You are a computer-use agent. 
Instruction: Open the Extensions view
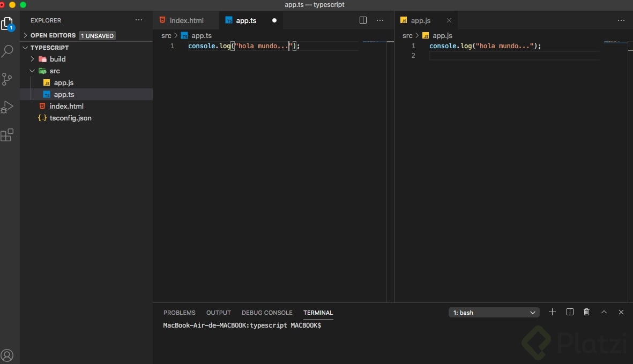point(8,135)
